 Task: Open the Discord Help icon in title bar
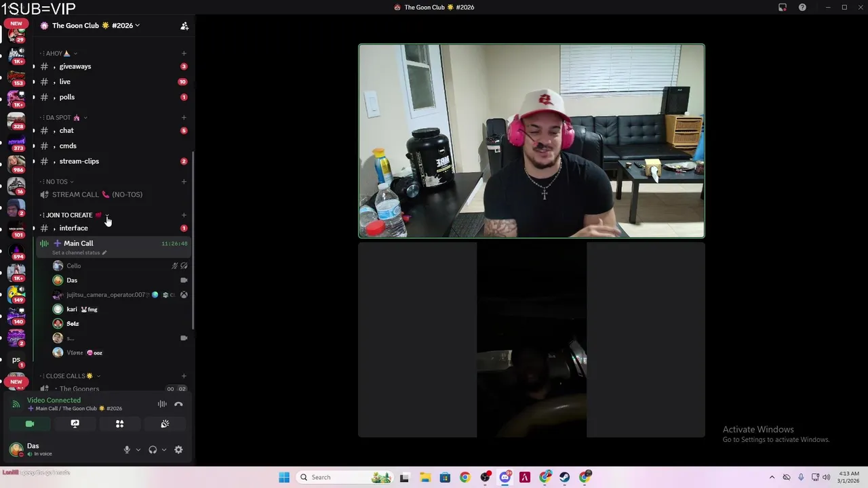pyautogui.click(x=802, y=7)
